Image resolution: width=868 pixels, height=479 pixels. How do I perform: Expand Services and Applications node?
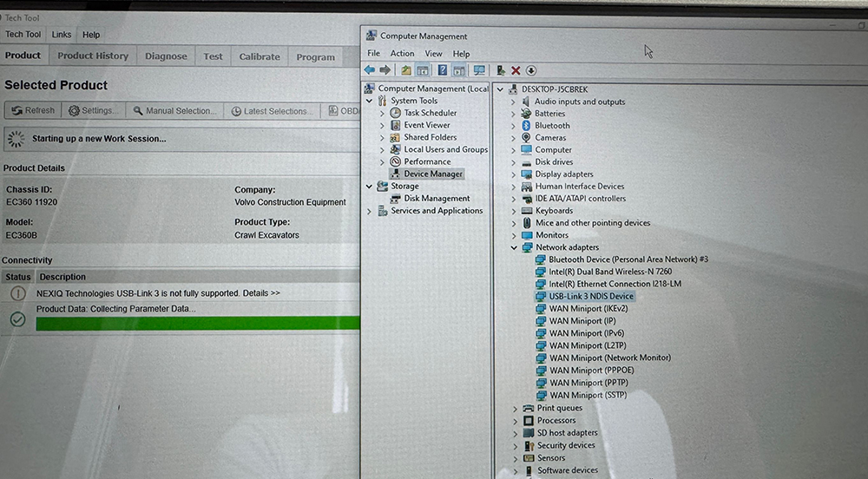pos(369,211)
